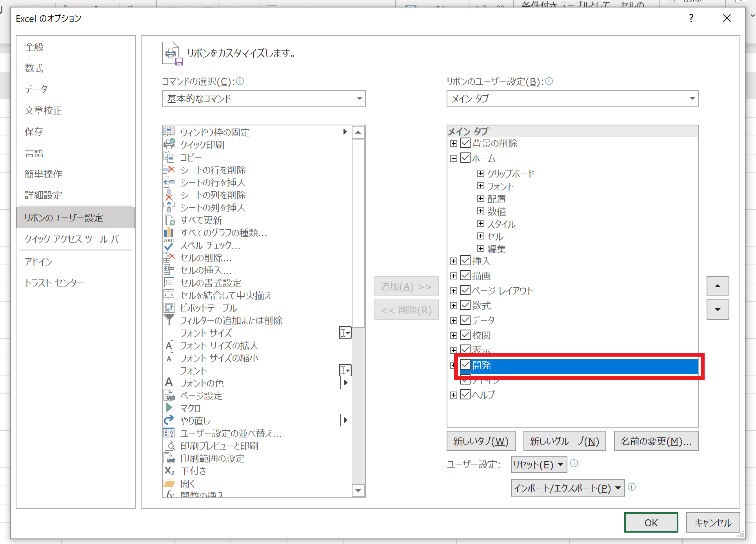Toggle the ホーム tab checkbox
756x544 pixels.
click(465, 158)
